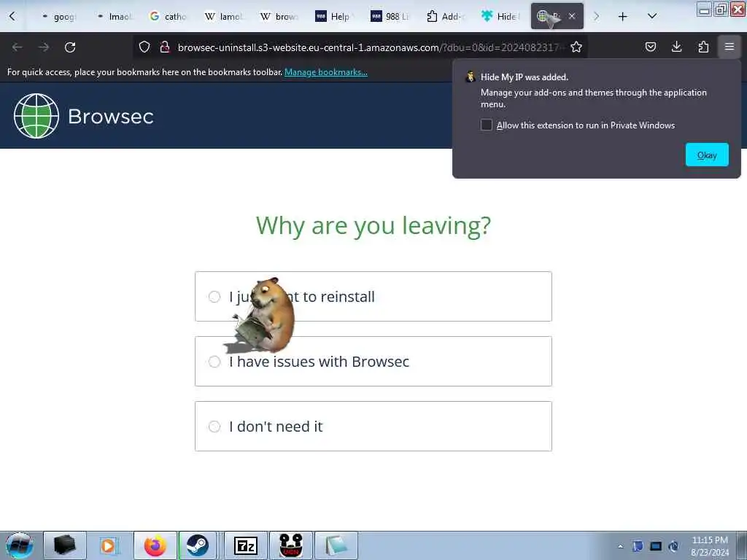Open Windows Start menu orb
Viewport: 747px width, 560px height.
coord(20,545)
